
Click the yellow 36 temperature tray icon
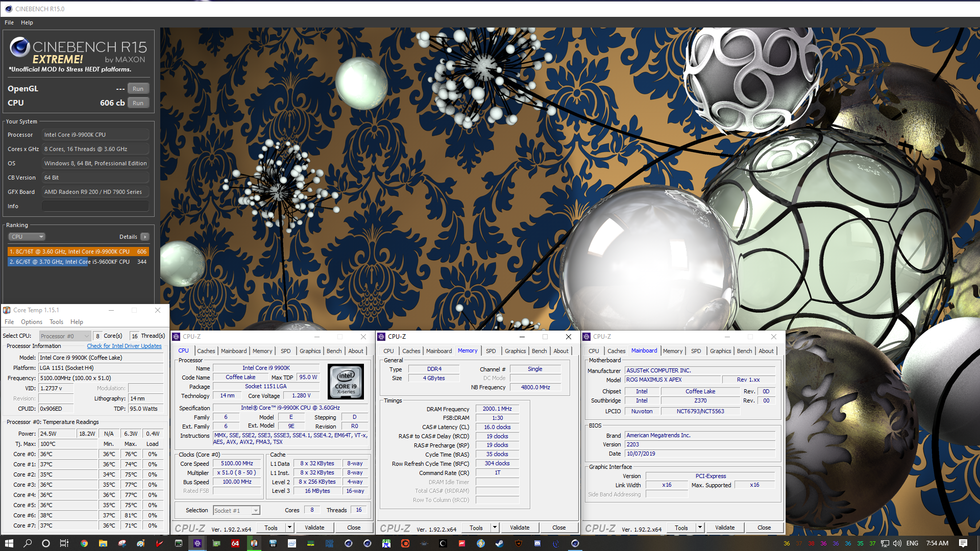(787, 544)
